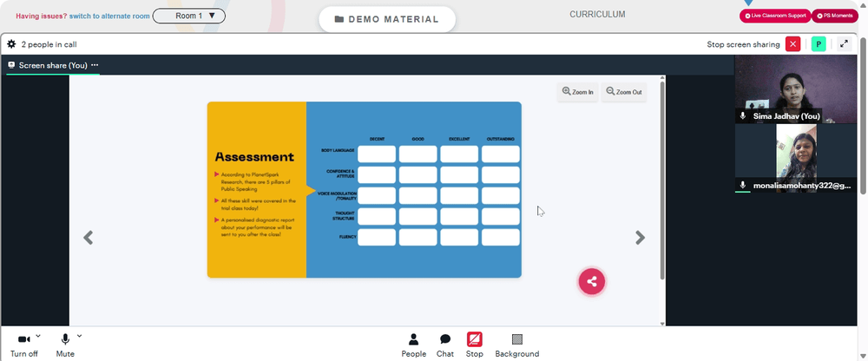Viewport: 868px width, 361px height.
Task: Expand camera options chevron
Action: tap(37, 336)
